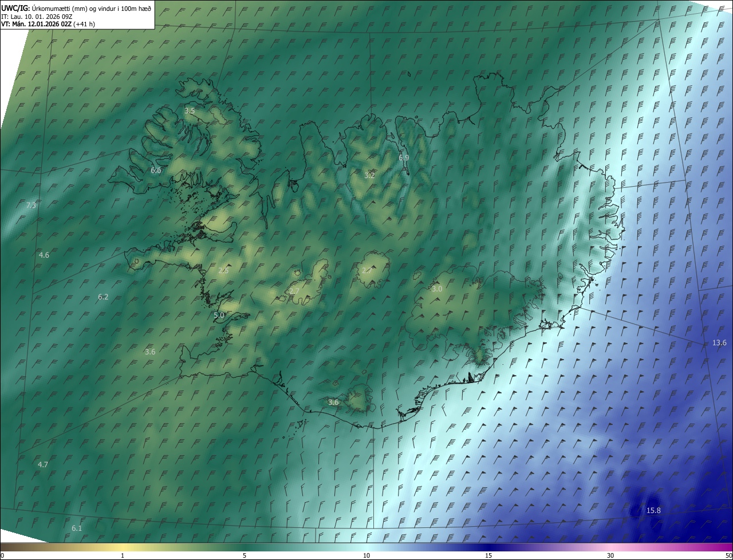Viewport: 733px width, 560px height.
Task: Click the 3.2 value label on the map
Action: [x=369, y=175]
